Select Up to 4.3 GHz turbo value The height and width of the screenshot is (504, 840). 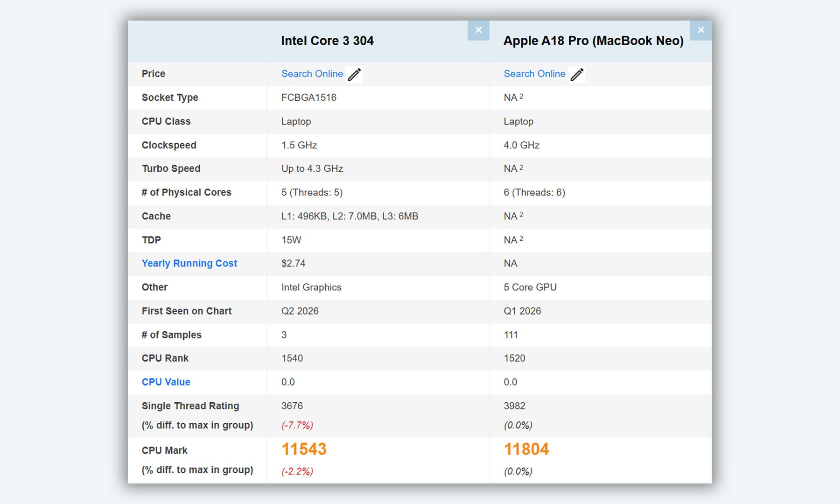click(x=312, y=169)
